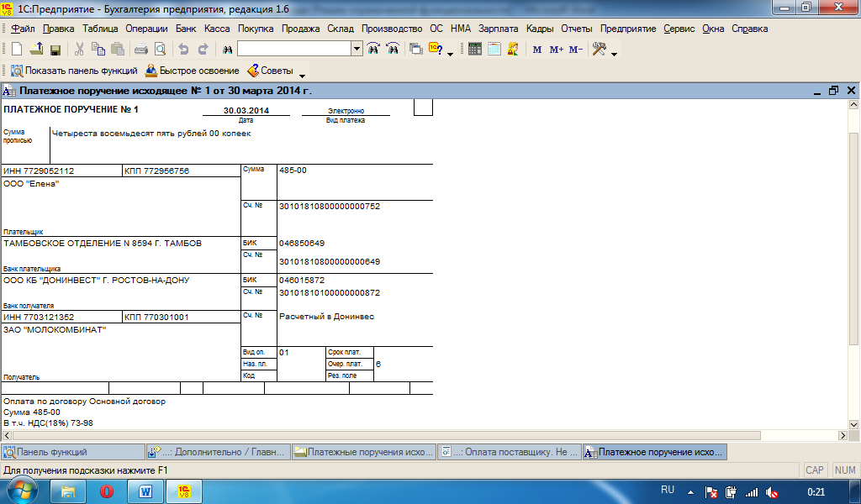861x504 pixels.
Task: Click the M+ memory button
Action: point(557,50)
